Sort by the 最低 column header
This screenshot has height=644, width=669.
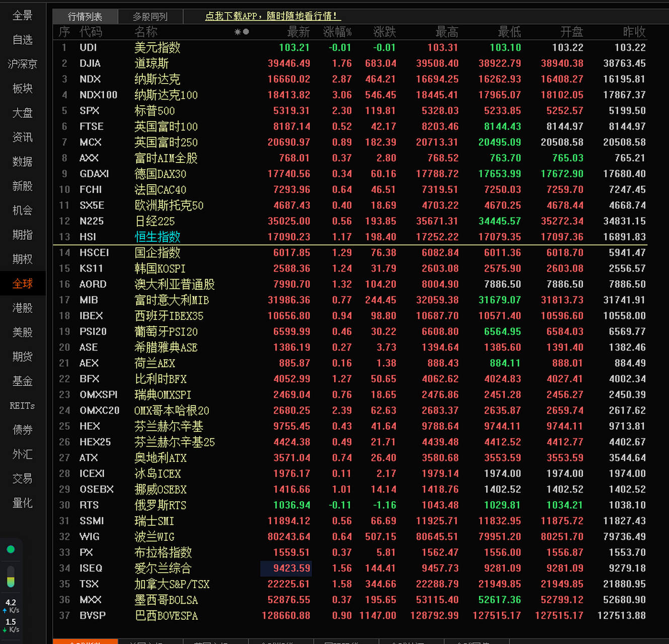pos(509,32)
